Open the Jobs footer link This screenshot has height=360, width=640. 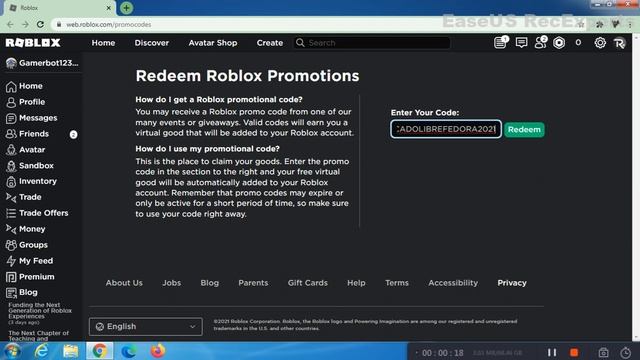[x=171, y=283]
